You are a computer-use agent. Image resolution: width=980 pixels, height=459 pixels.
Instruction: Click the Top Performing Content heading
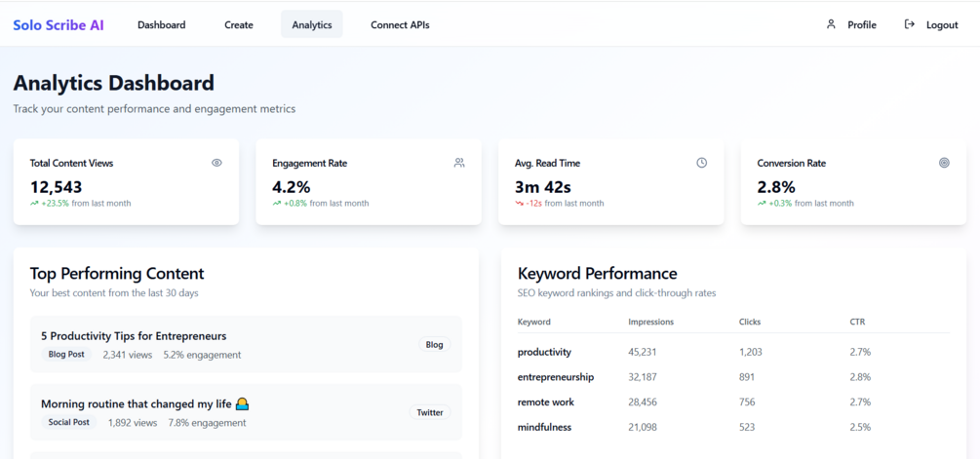(x=117, y=273)
